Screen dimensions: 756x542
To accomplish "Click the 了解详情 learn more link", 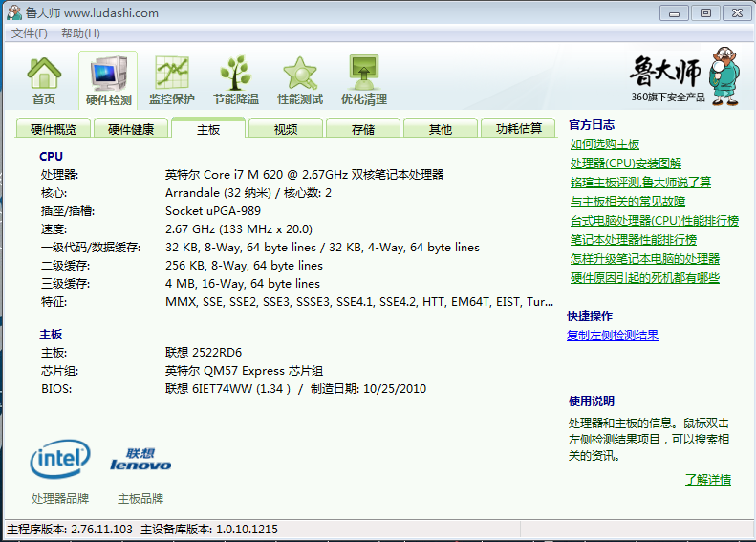I will click(708, 479).
